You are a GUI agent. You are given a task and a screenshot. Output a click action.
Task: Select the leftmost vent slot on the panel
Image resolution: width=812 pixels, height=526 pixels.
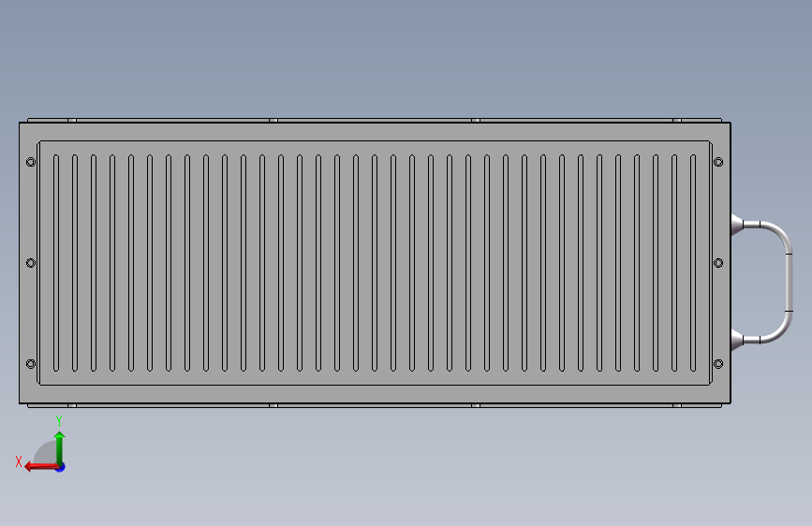pyautogui.click(x=56, y=263)
